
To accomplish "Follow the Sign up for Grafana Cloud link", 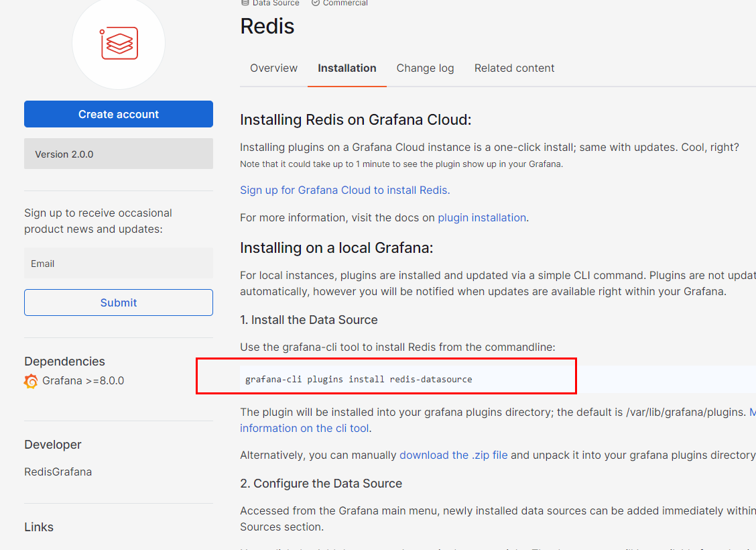I will click(345, 190).
